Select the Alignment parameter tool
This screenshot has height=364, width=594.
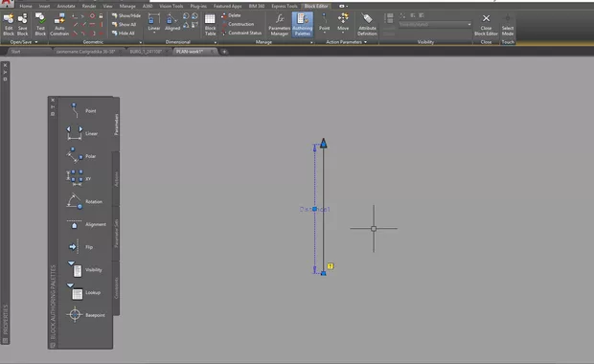[85, 224]
